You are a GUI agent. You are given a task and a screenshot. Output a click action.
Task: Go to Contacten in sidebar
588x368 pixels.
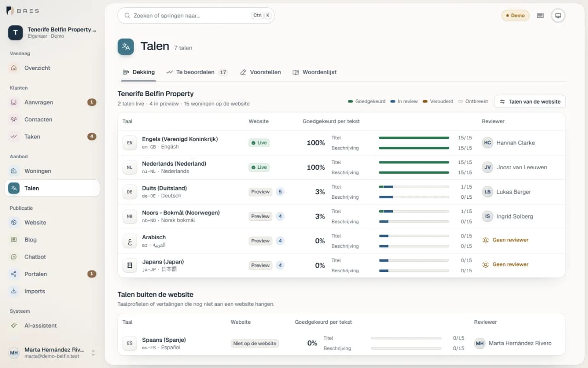[x=52, y=120]
